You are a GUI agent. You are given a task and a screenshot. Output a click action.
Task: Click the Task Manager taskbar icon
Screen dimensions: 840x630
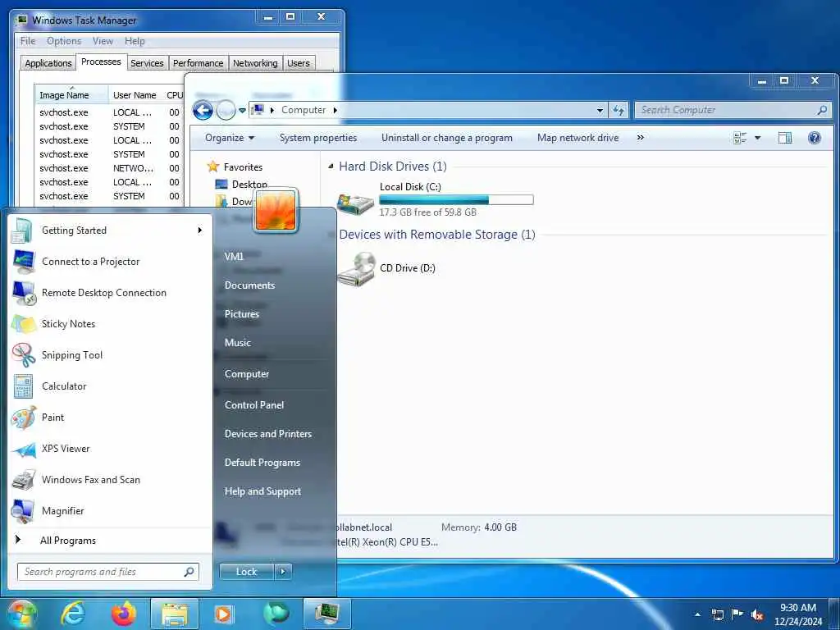click(326, 614)
